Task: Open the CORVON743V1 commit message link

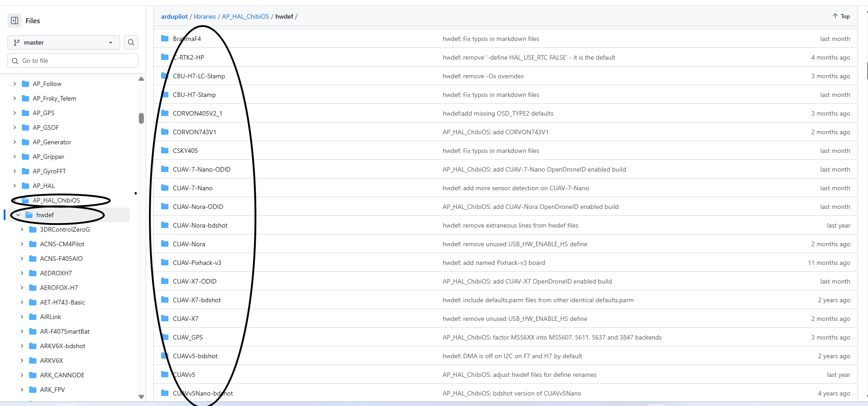Action: [x=495, y=132]
